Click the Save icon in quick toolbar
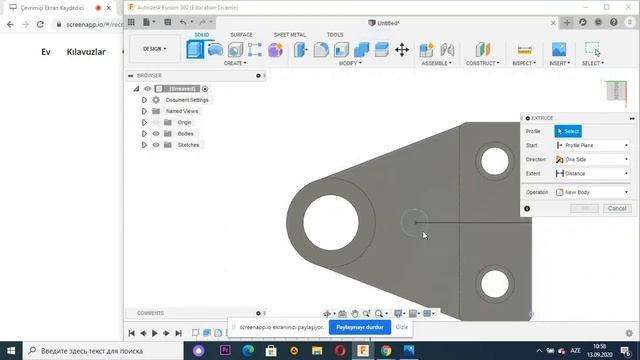 [167, 22]
